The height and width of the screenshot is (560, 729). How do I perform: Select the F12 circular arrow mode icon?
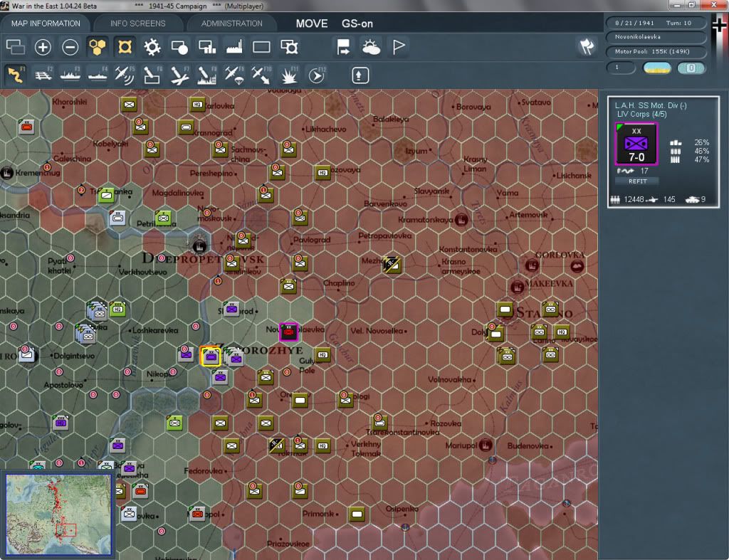point(317,75)
